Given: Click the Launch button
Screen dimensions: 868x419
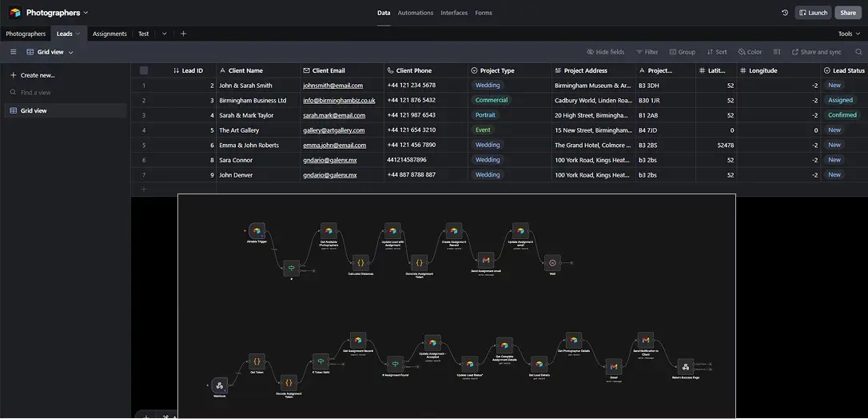Looking at the screenshot, I should (x=813, y=13).
